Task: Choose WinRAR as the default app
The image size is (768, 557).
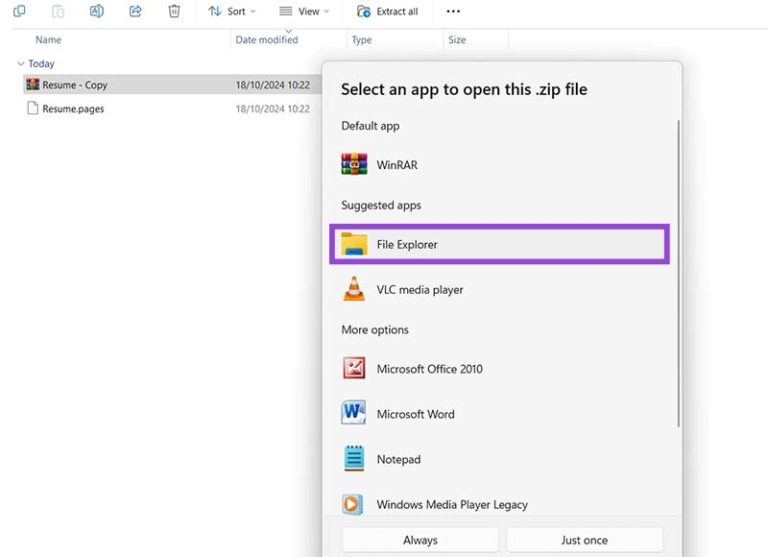Action: 499,165
